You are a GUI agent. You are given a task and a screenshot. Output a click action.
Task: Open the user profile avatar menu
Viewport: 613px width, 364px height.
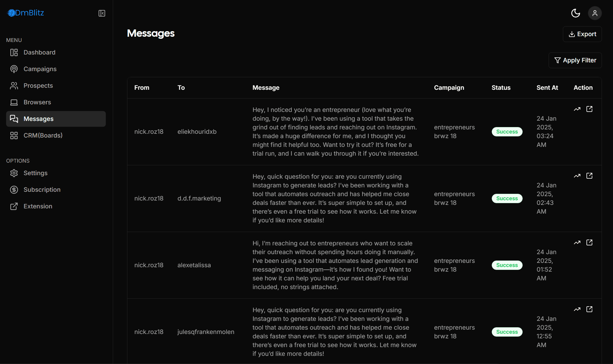pyautogui.click(x=595, y=13)
